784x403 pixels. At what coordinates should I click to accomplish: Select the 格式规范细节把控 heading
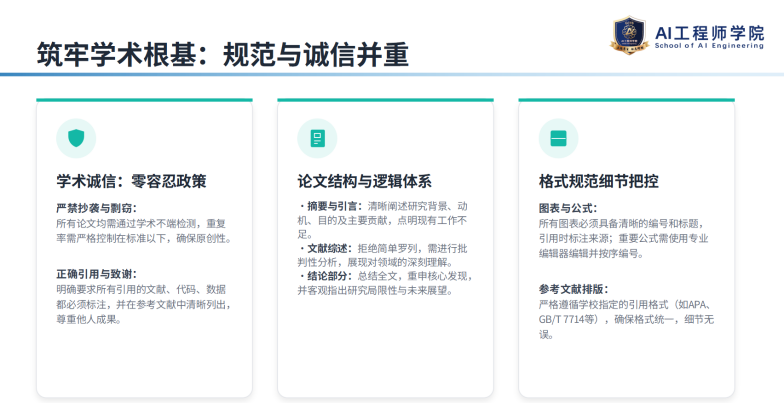click(598, 181)
